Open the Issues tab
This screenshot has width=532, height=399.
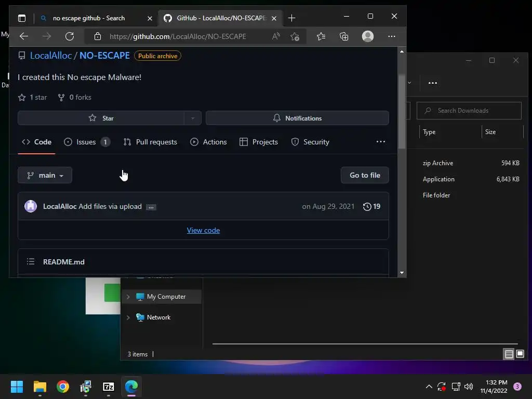(x=87, y=142)
